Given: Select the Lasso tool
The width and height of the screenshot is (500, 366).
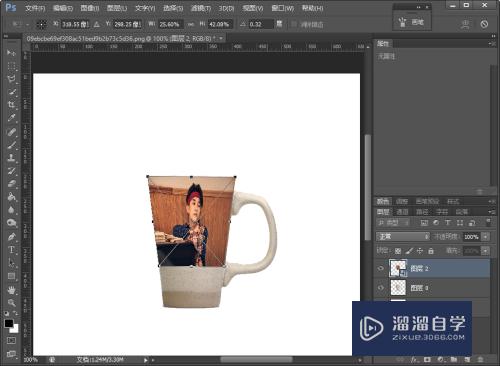Looking at the screenshot, I should coord(11,79).
